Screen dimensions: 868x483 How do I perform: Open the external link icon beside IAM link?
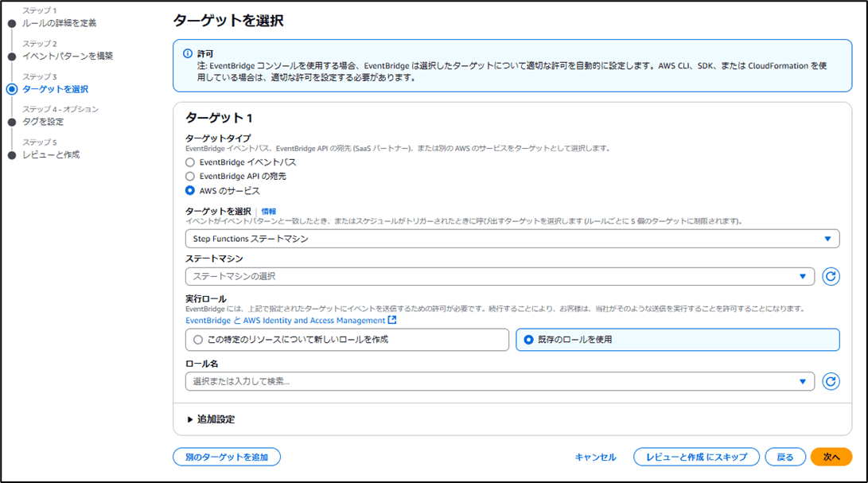(392, 320)
